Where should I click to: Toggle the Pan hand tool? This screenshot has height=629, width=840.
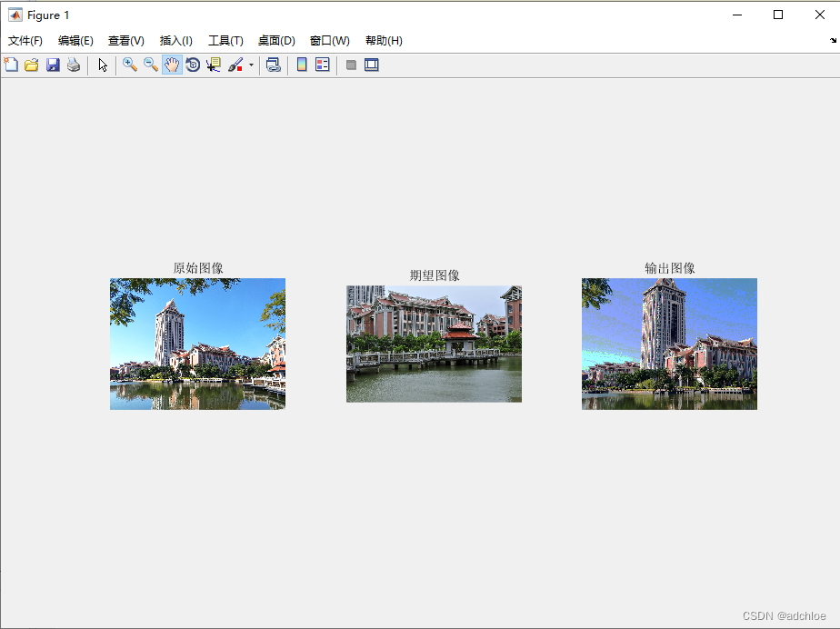(172, 65)
